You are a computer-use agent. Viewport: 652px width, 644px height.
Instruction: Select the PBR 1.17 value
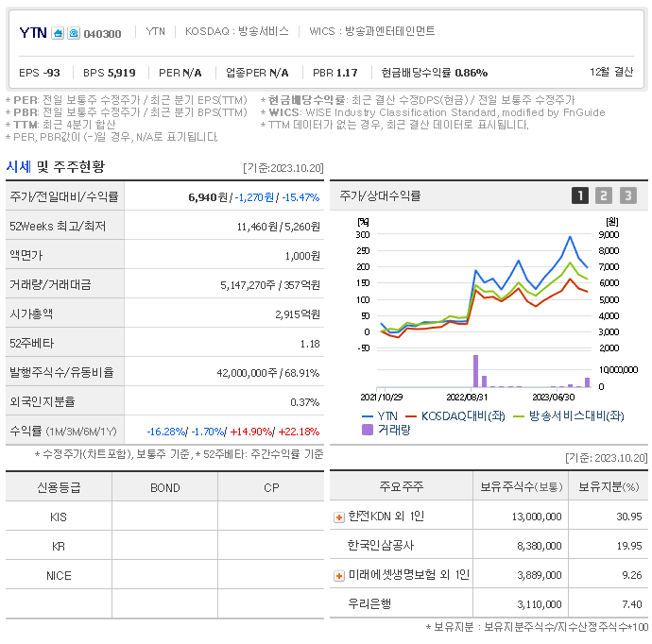(x=335, y=73)
